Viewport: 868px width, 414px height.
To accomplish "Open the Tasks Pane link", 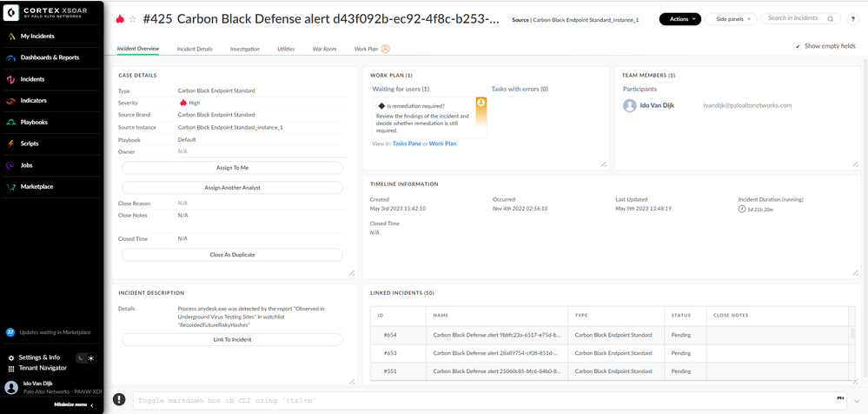I will (x=408, y=144).
